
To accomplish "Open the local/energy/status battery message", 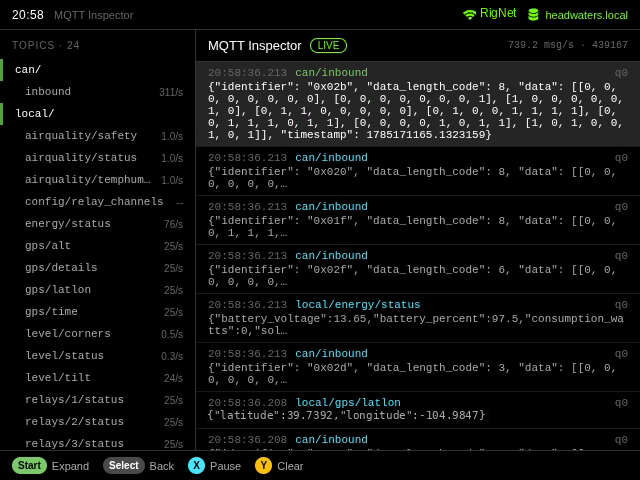I will 418,318.
